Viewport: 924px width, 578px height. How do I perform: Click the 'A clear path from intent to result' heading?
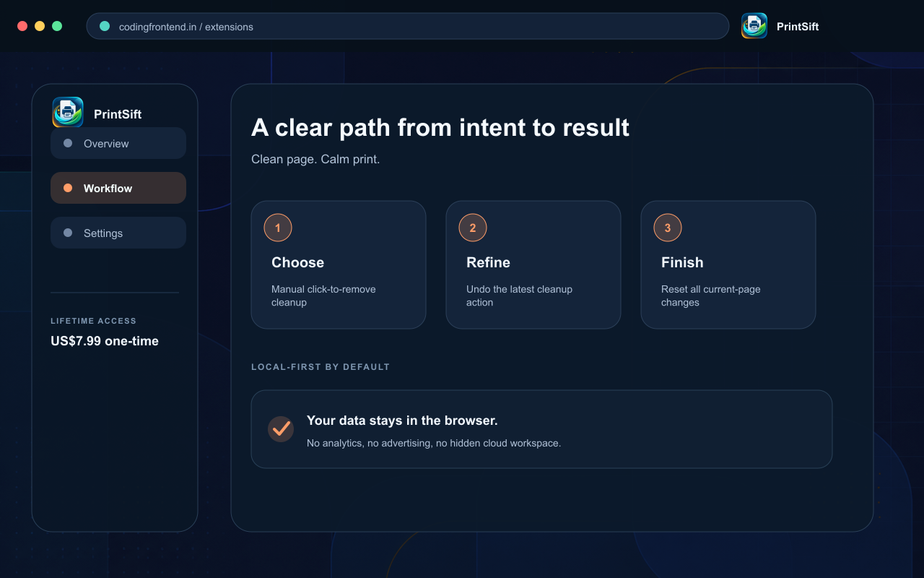440,127
